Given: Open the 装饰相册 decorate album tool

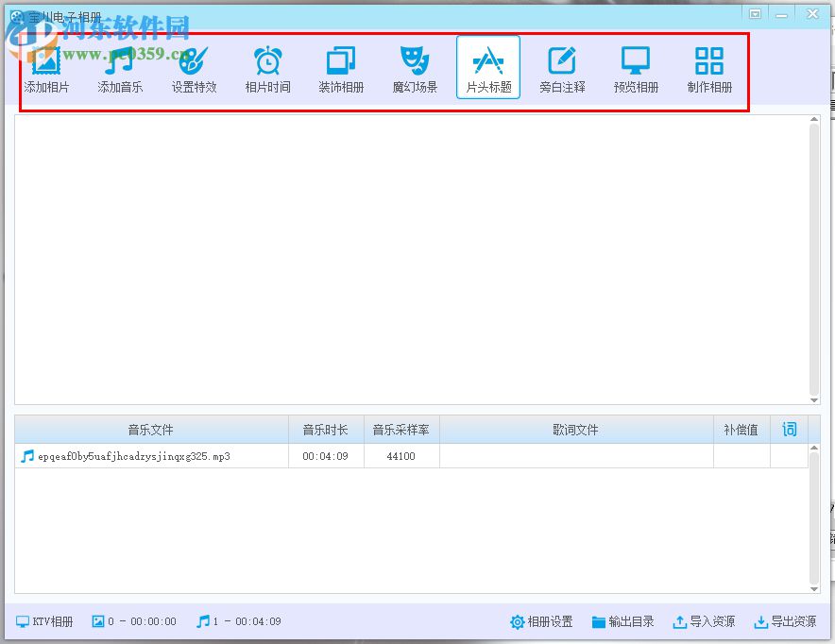Looking at the screenshot, I should pyautogui.click(x=341, y=68).
